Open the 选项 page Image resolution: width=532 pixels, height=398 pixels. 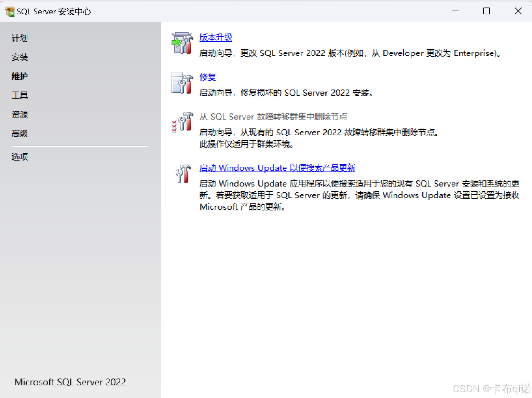(x=19, y=156)
